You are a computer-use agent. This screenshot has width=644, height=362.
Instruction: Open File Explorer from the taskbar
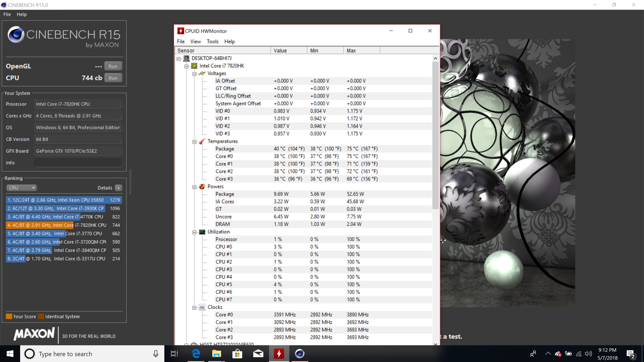217,353
